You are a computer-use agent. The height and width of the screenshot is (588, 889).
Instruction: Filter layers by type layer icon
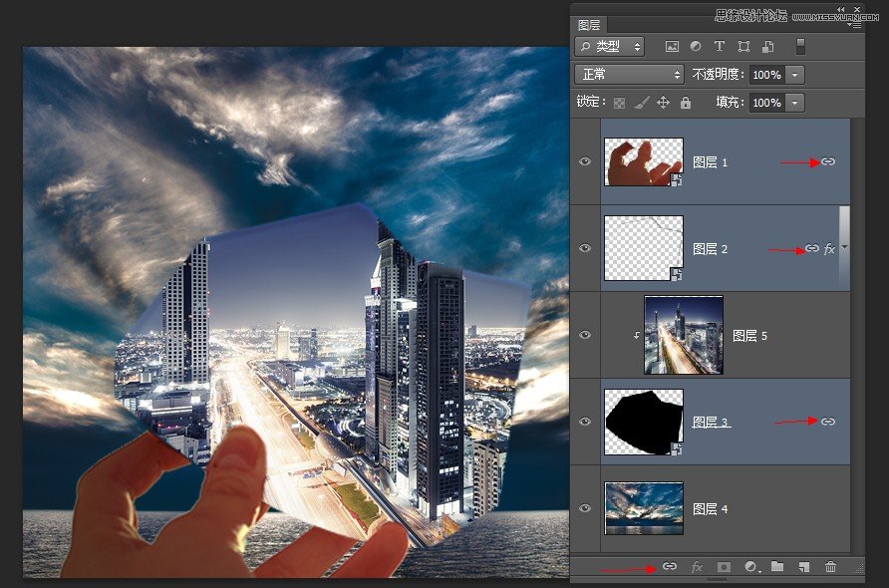[x=720, y=47]
